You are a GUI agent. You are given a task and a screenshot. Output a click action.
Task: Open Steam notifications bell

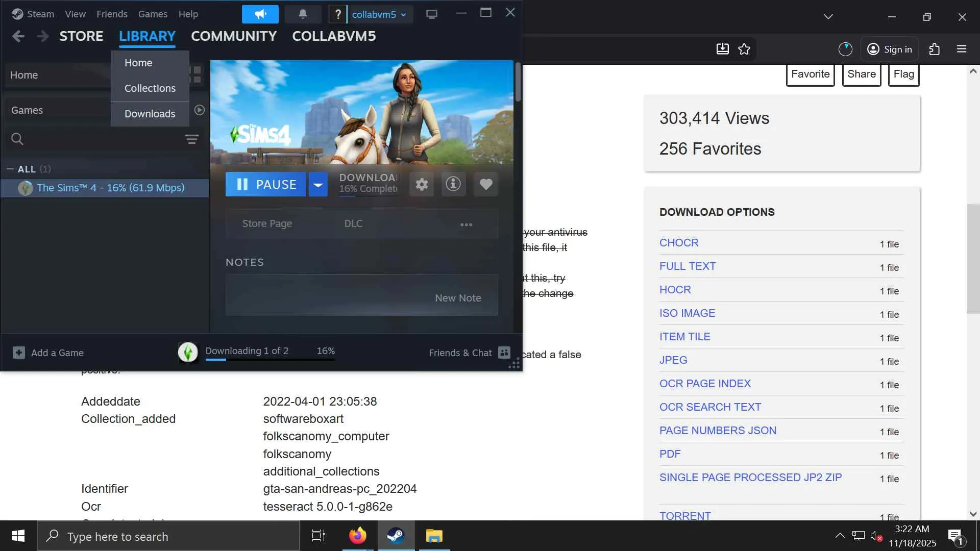pyautogui.click(x=303, y=14)
